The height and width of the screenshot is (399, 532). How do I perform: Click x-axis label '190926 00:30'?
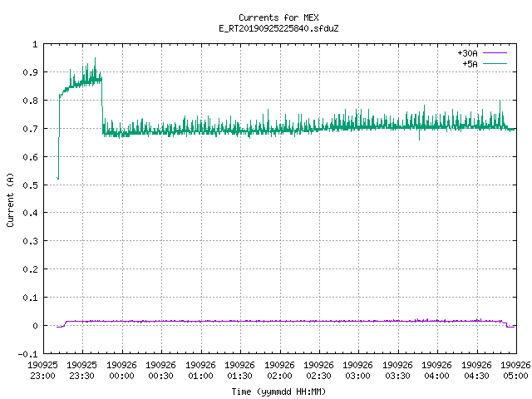pyautogui.click(x=161, y=371)
